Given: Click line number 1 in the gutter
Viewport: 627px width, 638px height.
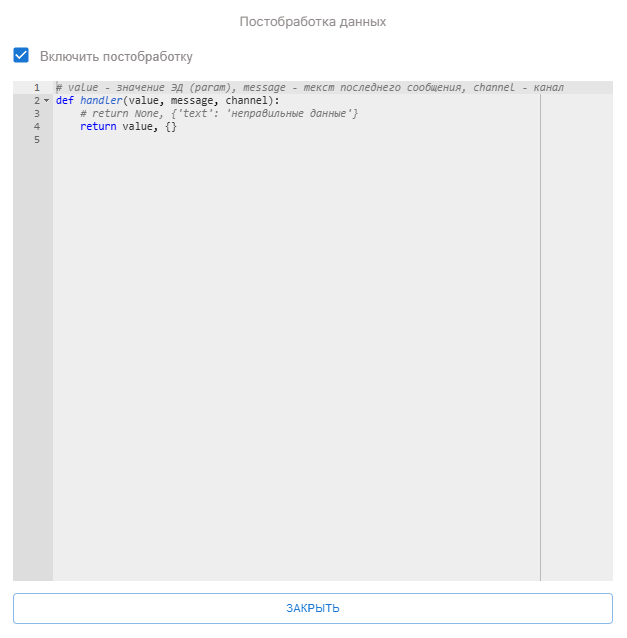Looking at the screenshot, I should tap(37, 88).
